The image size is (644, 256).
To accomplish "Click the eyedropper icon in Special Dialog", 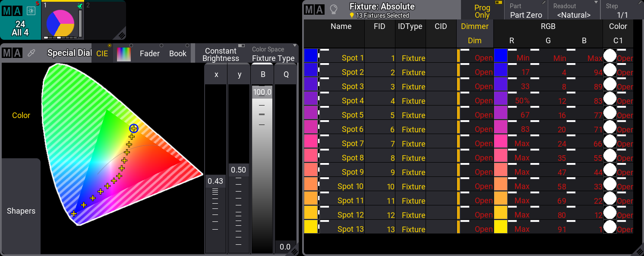I will [x=32, y=53].
